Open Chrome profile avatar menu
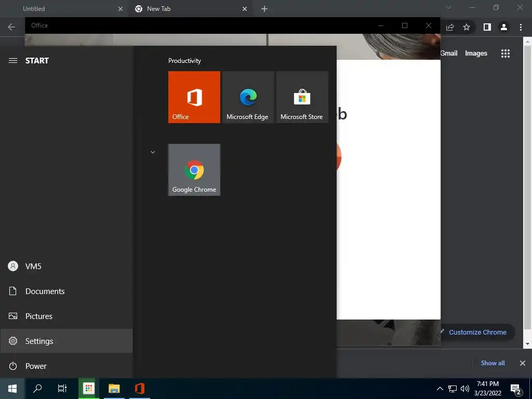 pyautogui.click(x=504, y=27)
